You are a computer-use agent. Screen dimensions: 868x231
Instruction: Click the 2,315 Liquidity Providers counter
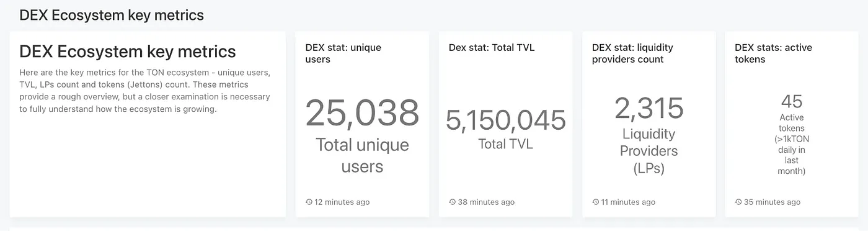click(649, 109)
